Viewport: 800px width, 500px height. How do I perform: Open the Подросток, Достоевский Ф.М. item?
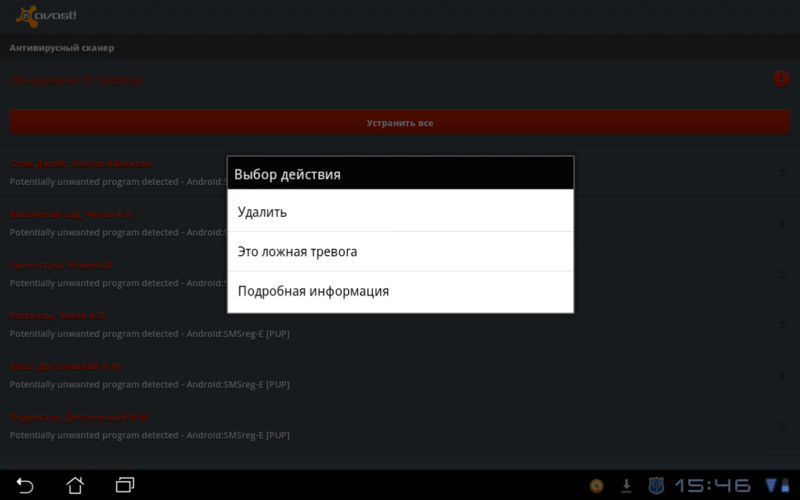tap(400, 426)
